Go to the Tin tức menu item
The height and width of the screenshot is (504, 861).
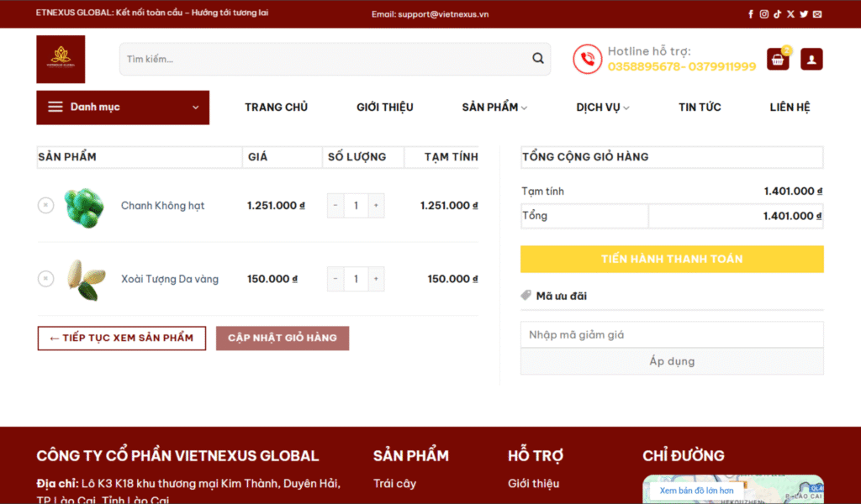[700, 108]
